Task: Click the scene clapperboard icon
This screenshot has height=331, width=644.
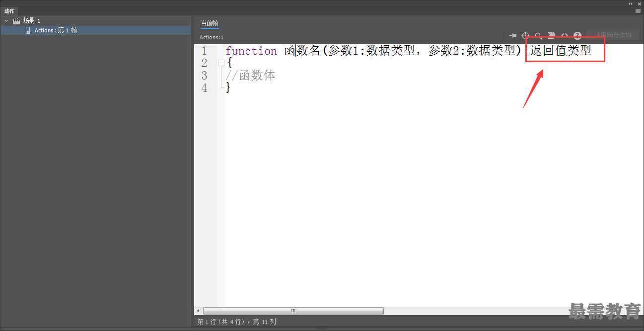Action: click(x=16, y=21)
